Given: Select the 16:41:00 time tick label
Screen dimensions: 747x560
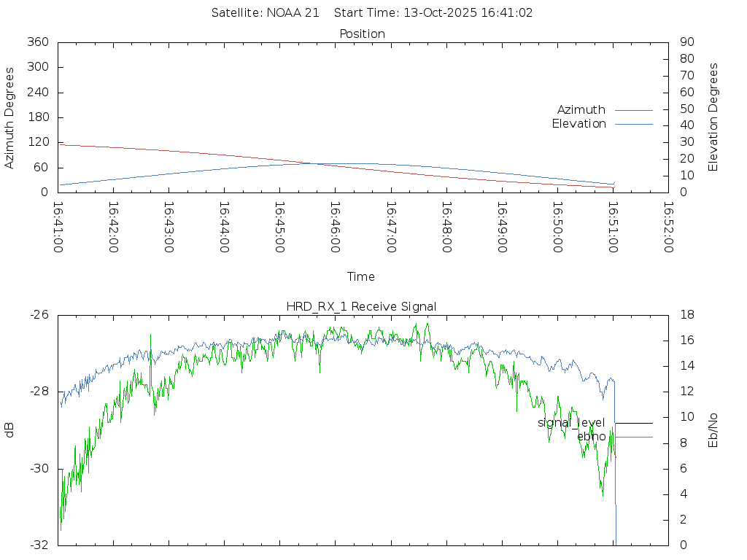Looking at the screenshot, I should pyautogui.click(x=58, y=227).
